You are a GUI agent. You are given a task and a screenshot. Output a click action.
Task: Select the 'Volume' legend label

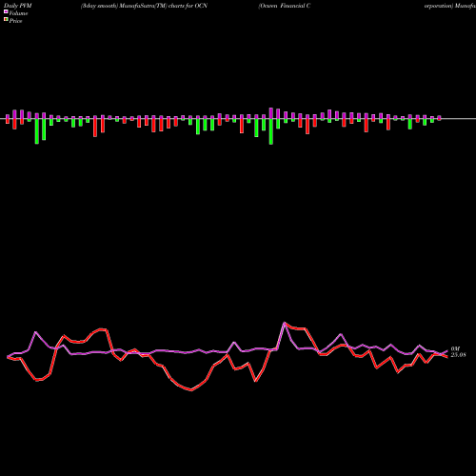tap(18, 13)
